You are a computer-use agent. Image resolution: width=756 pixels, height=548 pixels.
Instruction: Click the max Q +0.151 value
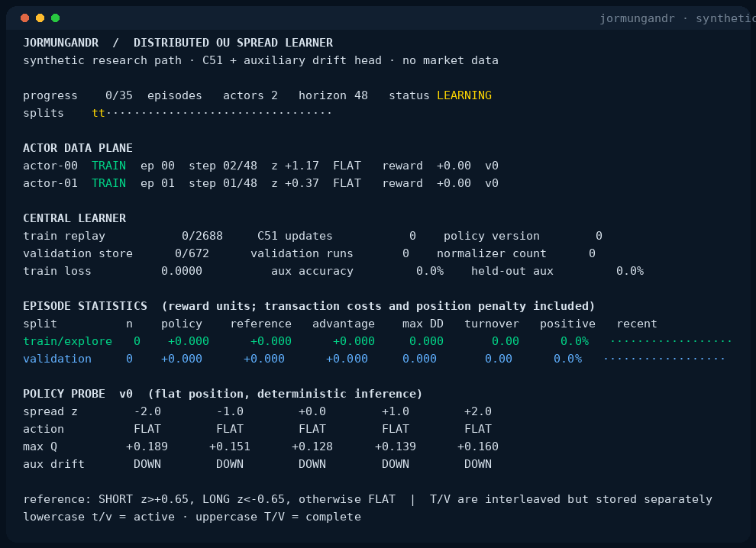[230, 446]
